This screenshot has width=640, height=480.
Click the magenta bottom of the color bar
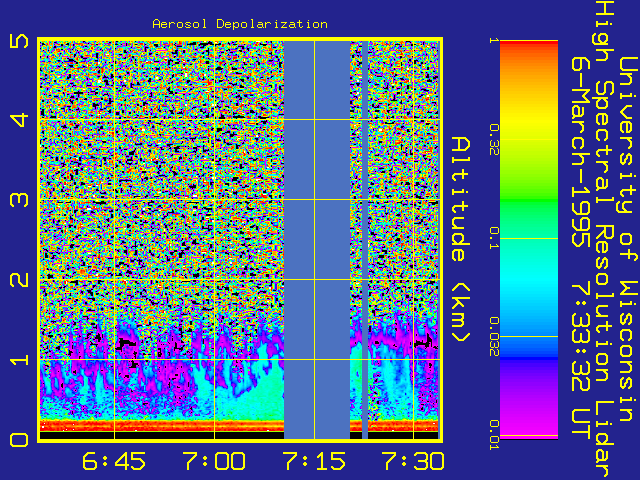pyautogui.click(x=529, y=427)
